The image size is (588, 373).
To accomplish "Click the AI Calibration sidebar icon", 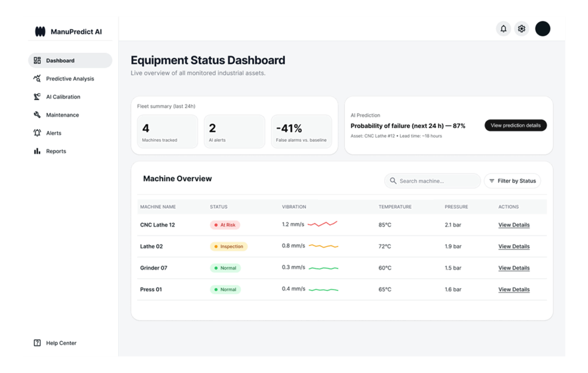I will coord(38,97).
